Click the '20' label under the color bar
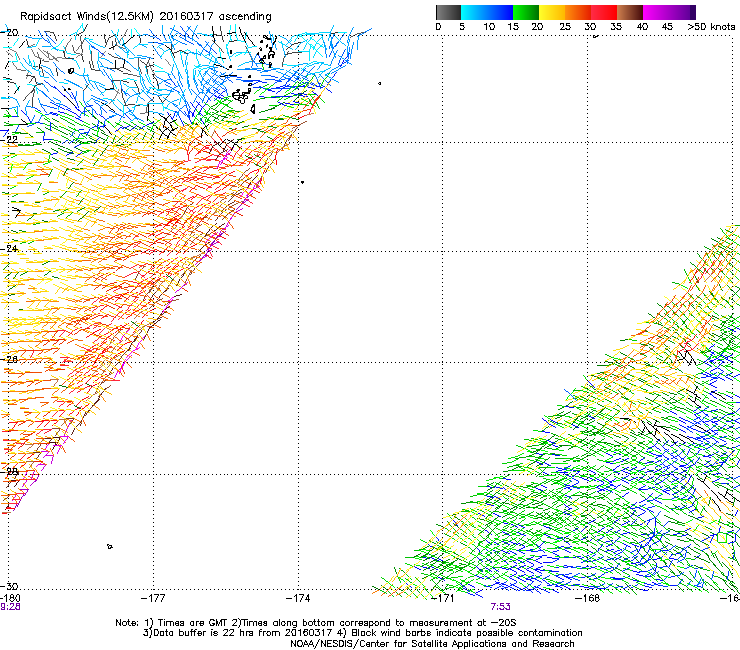The image size is (740, 650). pos(537,27)
